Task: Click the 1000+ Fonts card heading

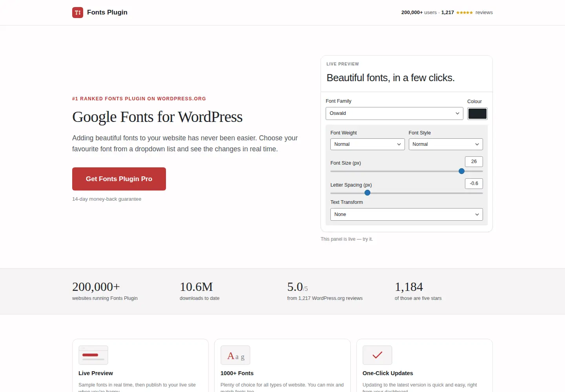Action: pos(237,373)
